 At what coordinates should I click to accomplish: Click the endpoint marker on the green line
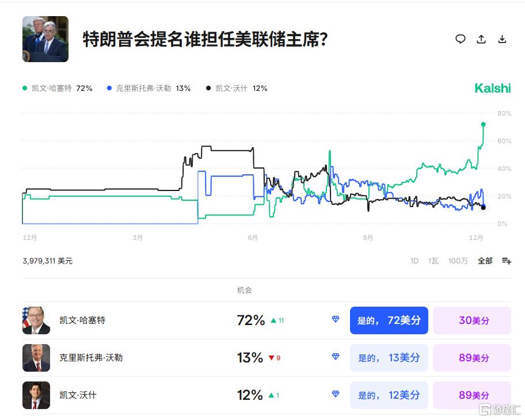pyautogui.click(x=484, y=124)
